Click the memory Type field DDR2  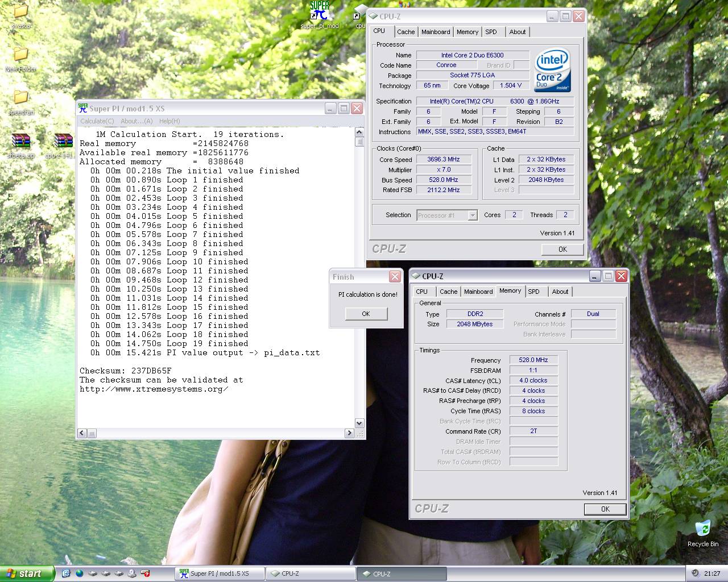475,314
